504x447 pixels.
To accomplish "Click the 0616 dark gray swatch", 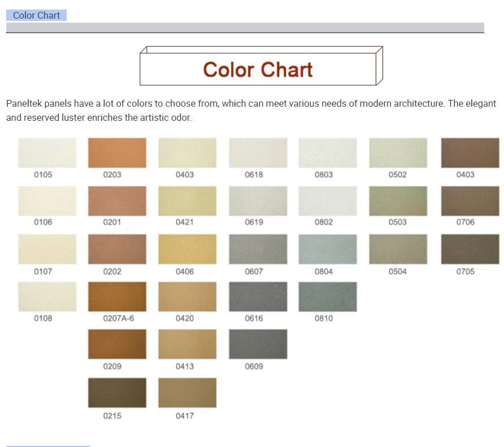I will click(258, 297).
